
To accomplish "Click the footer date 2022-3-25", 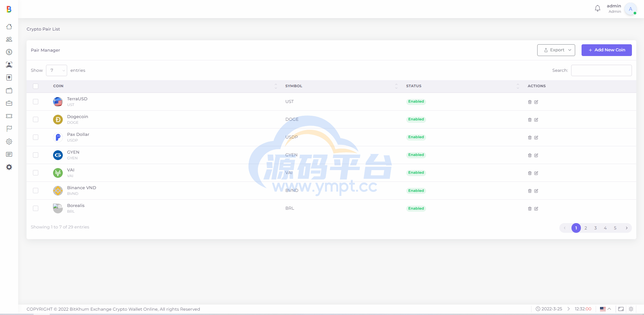I will pyautogui.click(x=552, y=309).
